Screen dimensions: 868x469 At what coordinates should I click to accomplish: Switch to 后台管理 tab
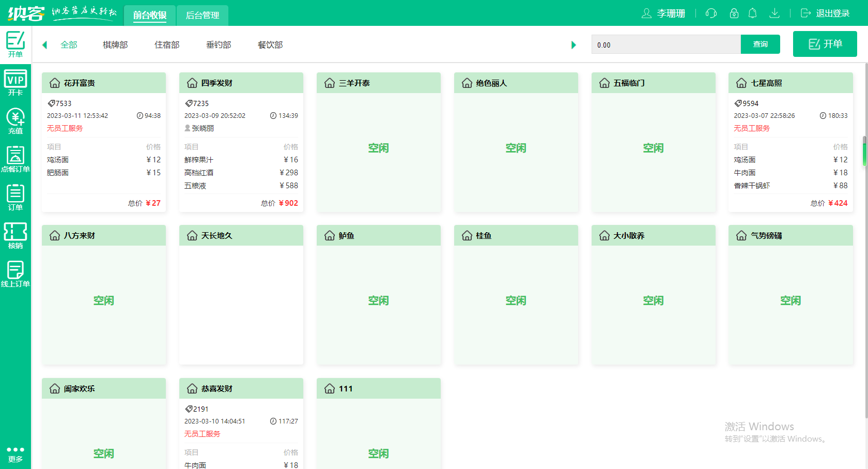pyautogui.click(x=202, y=16)
